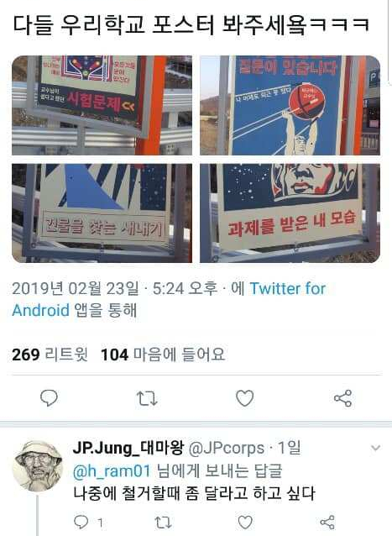
Task: Open the 새내기 poster photo
Action: (x=102, y=213)
